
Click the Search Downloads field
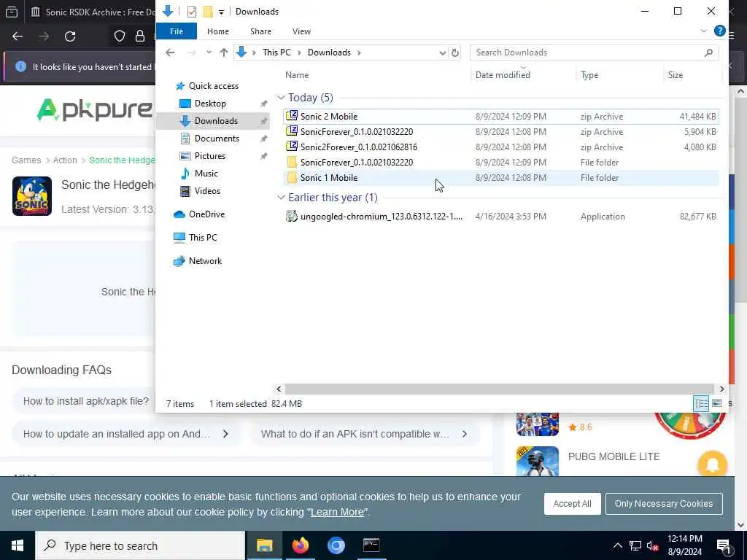(594, 52)
